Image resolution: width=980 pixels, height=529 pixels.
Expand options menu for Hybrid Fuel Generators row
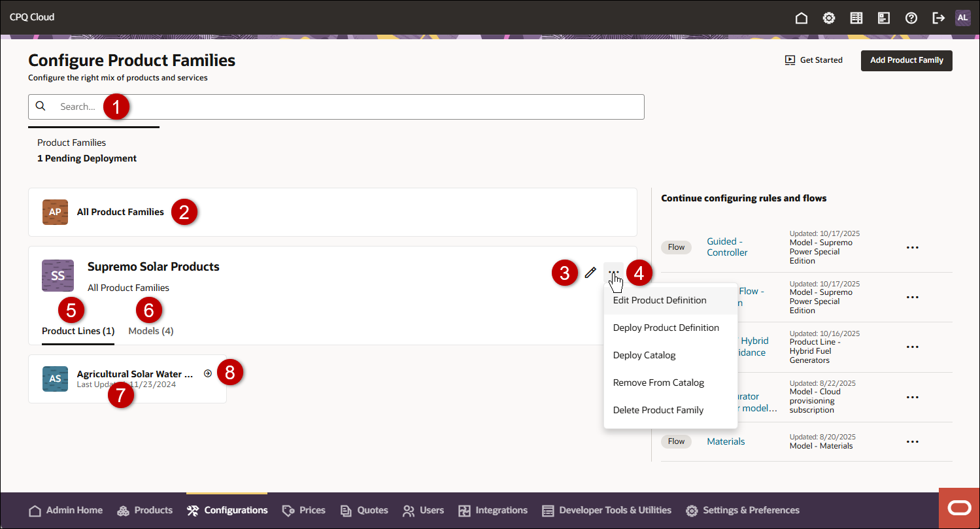(913, 347)
